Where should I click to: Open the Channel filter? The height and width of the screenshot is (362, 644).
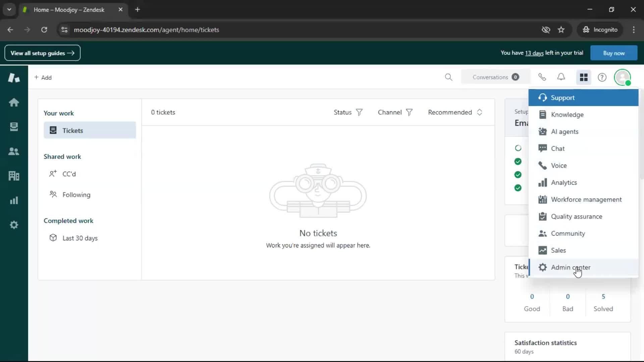[395, 112]
